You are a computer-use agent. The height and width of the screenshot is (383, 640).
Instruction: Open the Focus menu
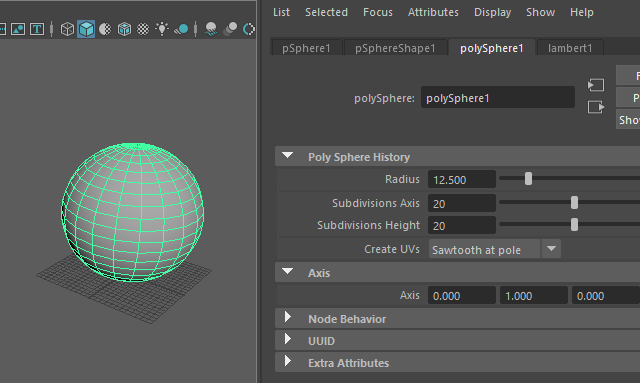378,12
